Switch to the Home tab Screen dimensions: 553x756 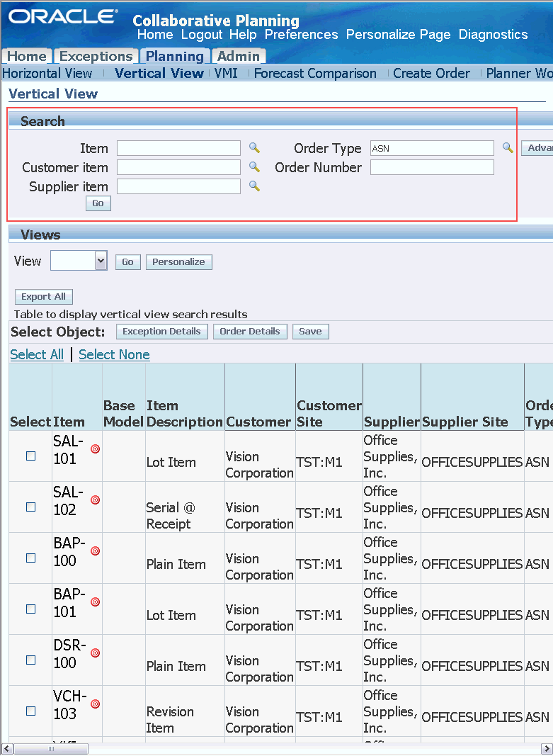click(27, 57)
